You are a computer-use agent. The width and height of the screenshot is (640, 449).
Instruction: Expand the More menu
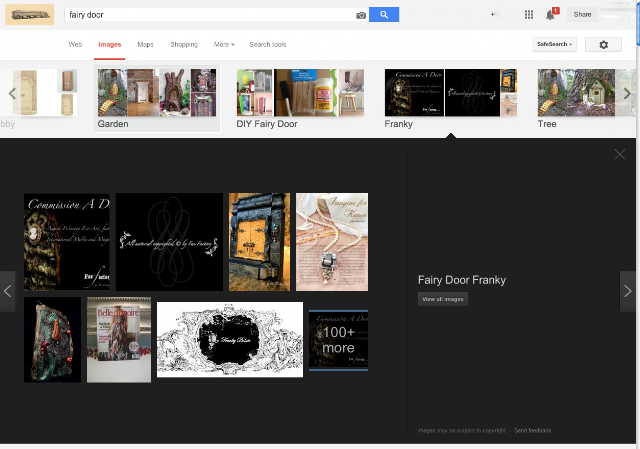(224, 44)
